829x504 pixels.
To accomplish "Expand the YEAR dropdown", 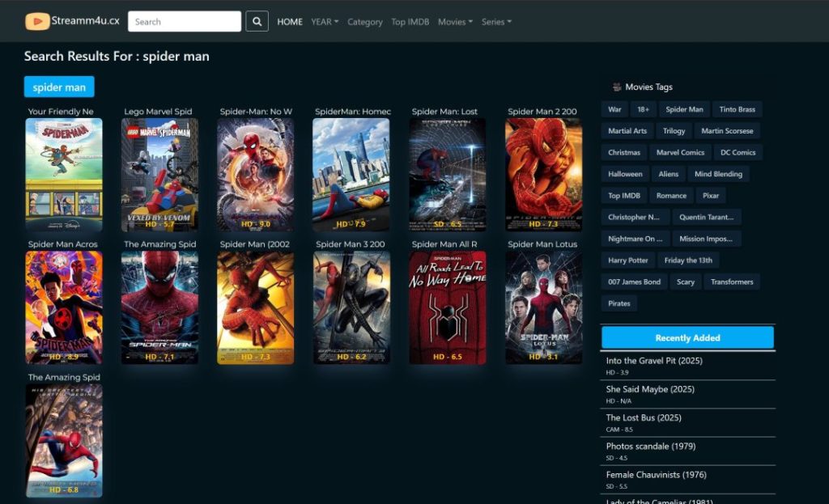I will pos(325,22).
